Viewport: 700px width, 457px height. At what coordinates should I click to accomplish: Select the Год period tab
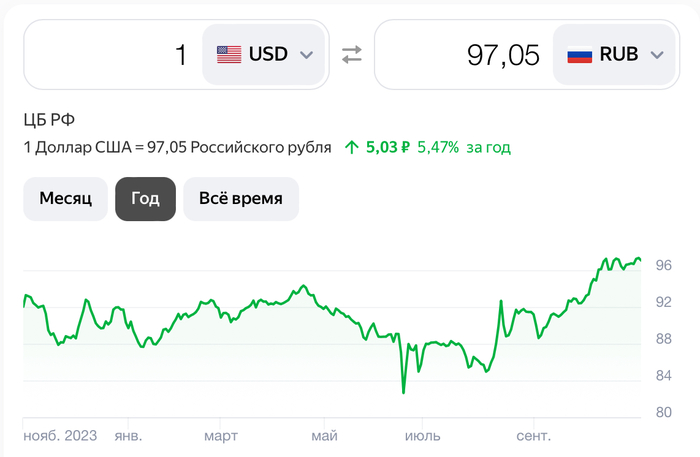tap(146, 198)
